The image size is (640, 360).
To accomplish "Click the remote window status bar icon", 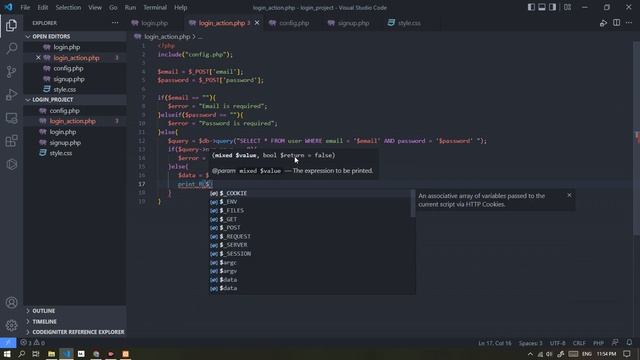I will click(x=8, y=343).
